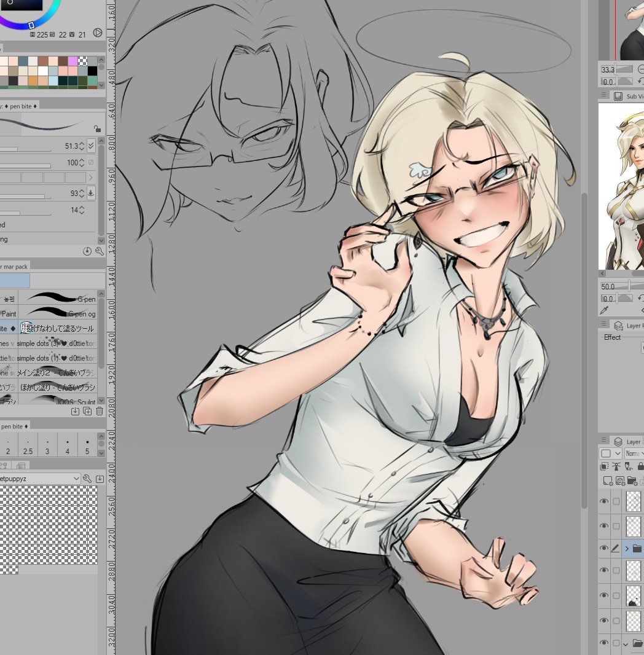Toggle visibility of the second layer from top
The image size is (644, 655).
(x=604, y=526)
